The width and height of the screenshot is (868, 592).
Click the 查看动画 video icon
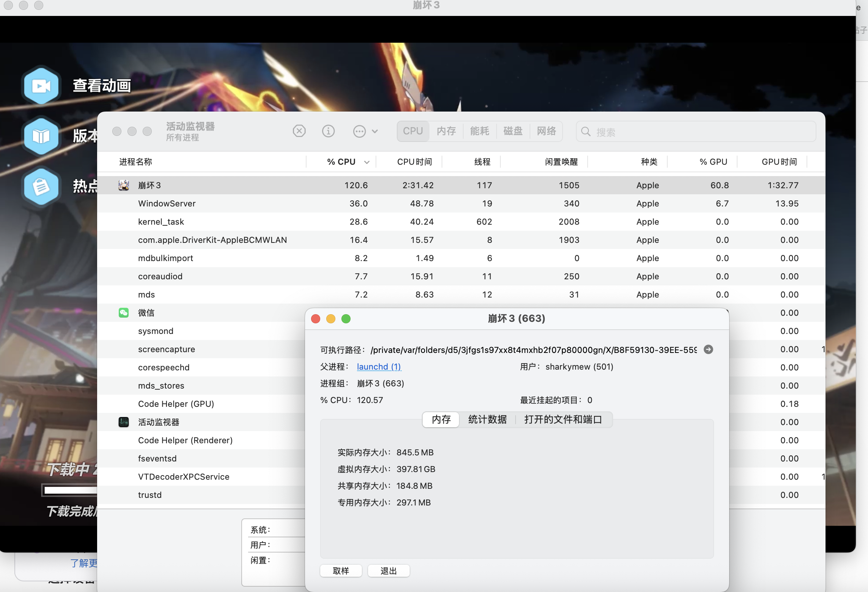pos(41,86)
